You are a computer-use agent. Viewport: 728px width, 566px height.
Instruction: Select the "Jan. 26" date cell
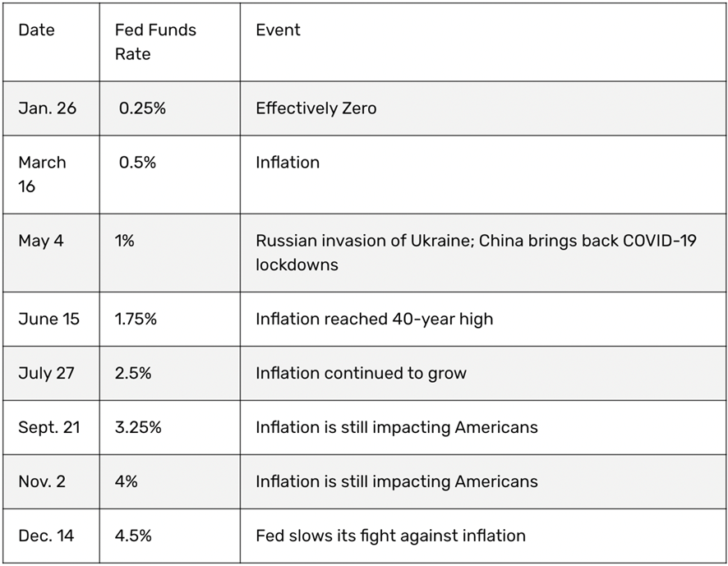click(x=47, y=108)
